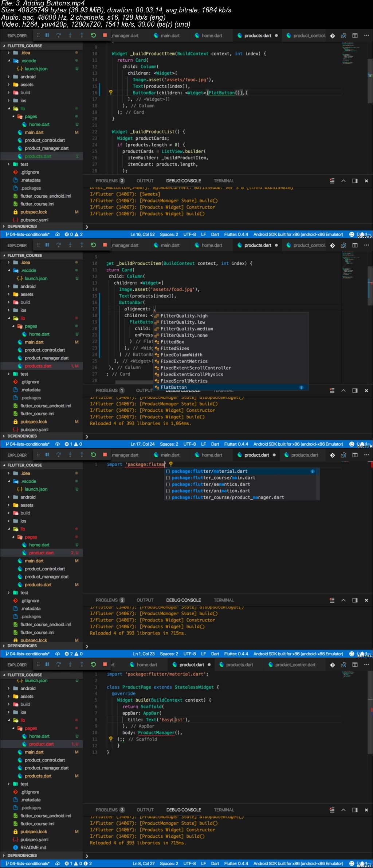Open pubspec.yaml in the second frame's explorer
The width and height of the screenshot is (373, 868).
(34, 430)
